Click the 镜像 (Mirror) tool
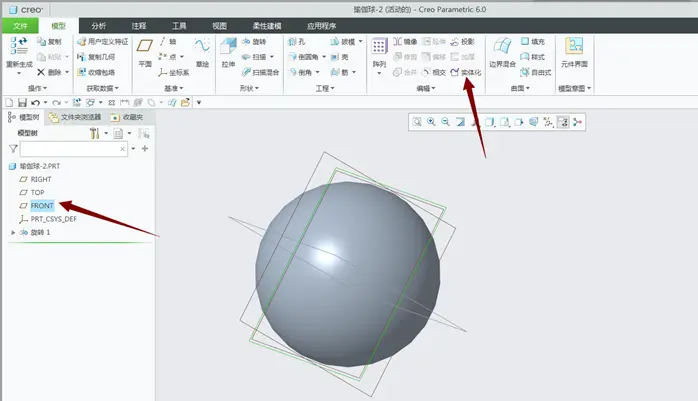This screenshot has width=698, height=401. 405,41
